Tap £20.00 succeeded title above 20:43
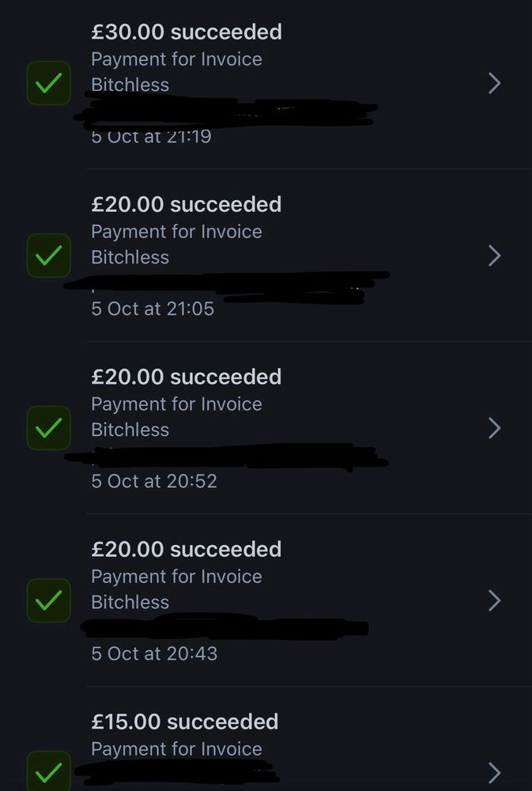This screenshot has width=532, height=791. tap(187, 550)
